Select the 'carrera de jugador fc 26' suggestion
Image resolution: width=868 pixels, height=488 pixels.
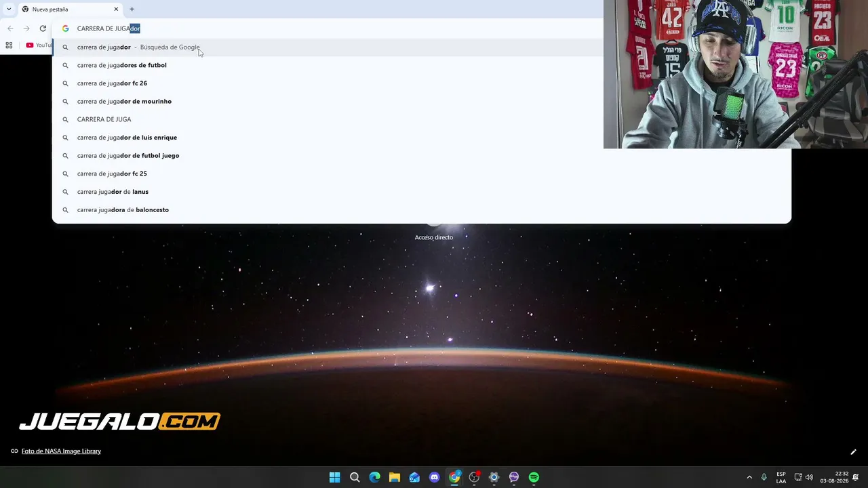[422, 83]
